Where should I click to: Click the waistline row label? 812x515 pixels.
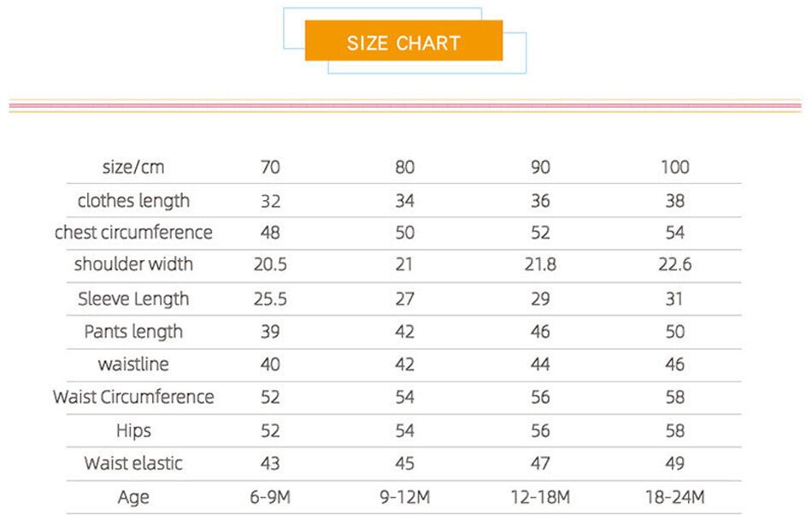tap(133, 364)
